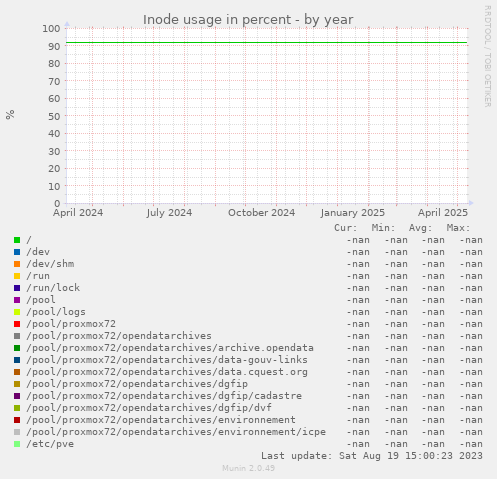Click the dark green swatch for archive.opendata
497x479 pixels.
(x=17, y=348)
